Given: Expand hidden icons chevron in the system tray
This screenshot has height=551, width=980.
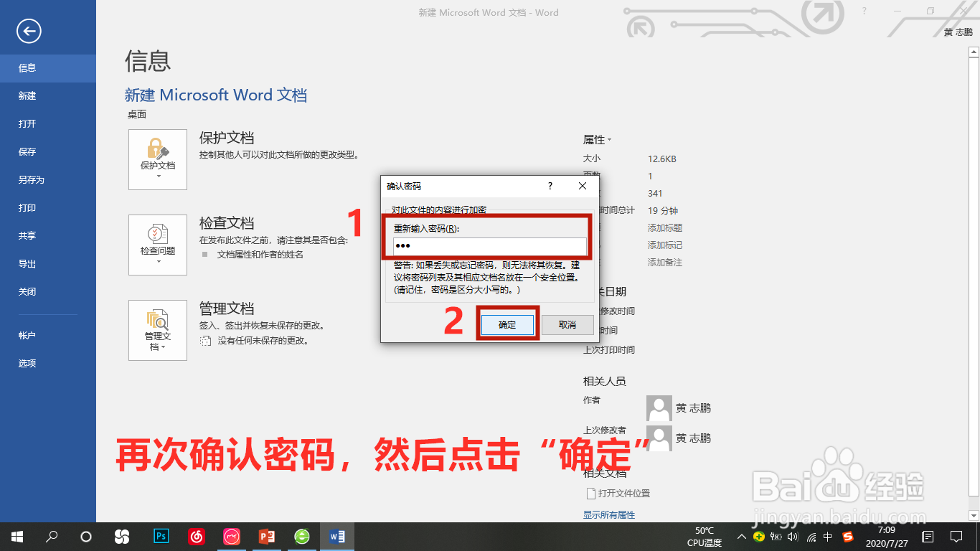Looking at the screenshot, I should [741, 536].
